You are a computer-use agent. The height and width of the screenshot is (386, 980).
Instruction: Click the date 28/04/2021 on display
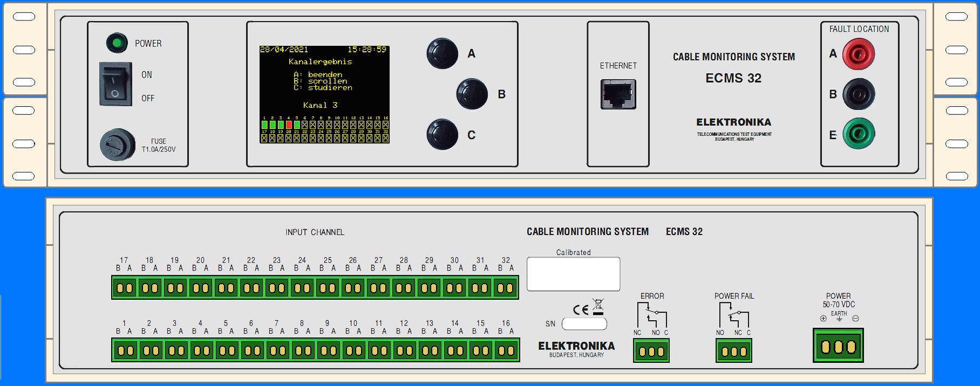[284, 50]
